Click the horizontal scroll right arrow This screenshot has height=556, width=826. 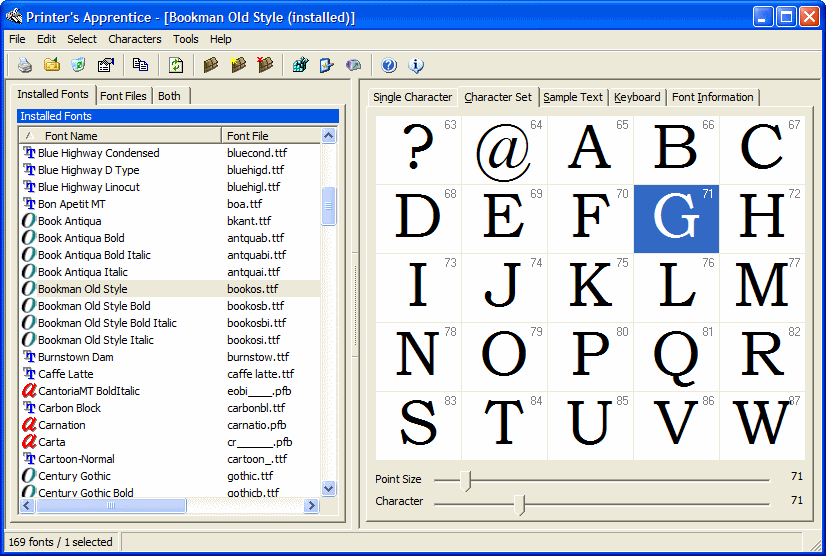[x=311, y=506]
